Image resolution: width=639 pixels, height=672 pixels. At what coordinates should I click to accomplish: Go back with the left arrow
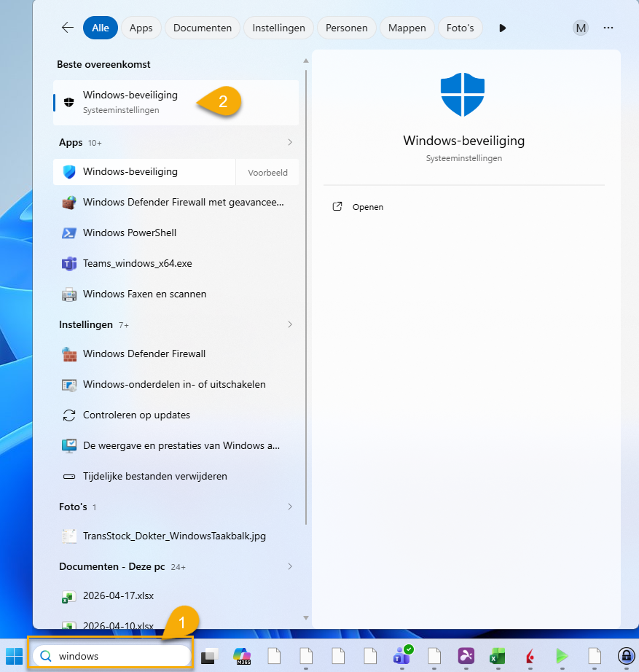pyautogui.click(x=68, y=28)
